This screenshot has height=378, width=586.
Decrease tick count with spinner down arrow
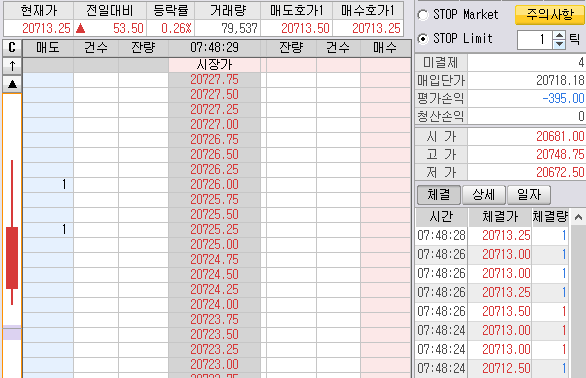point(559,44)
